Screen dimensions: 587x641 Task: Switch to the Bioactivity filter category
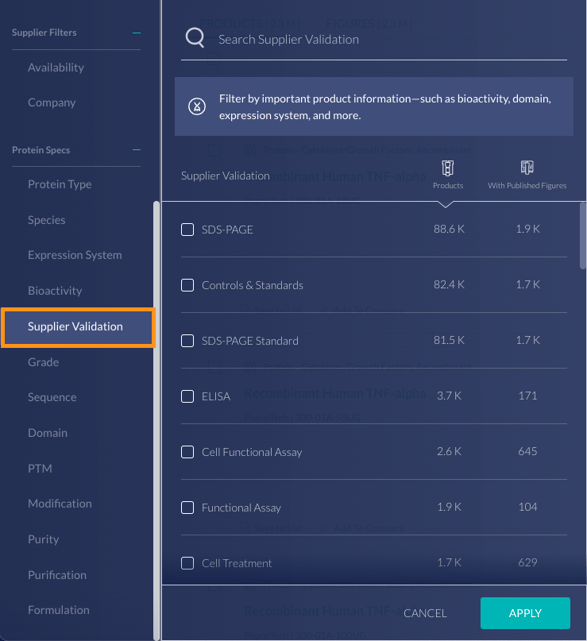click(55, 291)
